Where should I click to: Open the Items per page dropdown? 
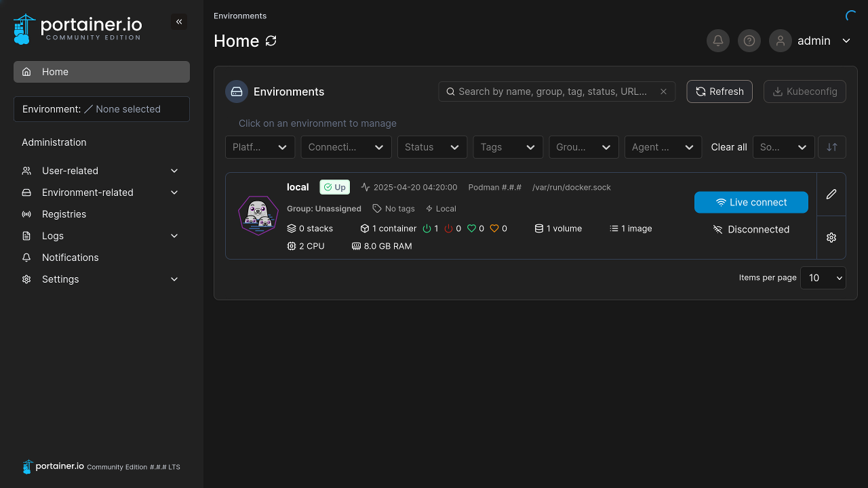(823, 278)
